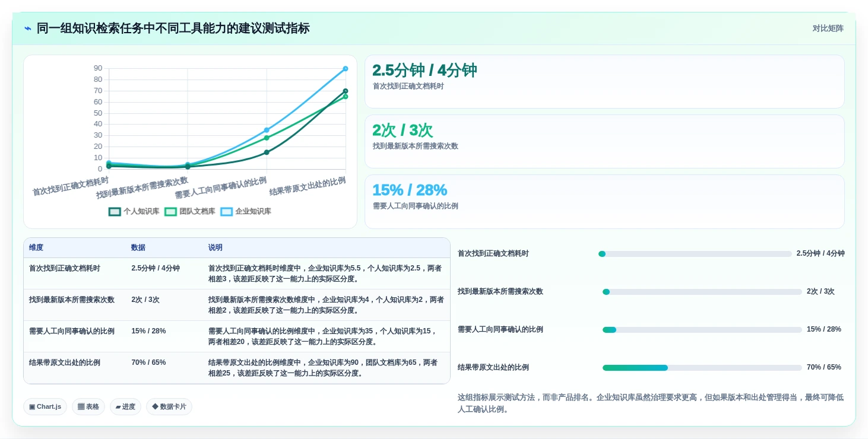Click the 表格 tag chip
Image resolution: width=868 pixels, height=439 pixels.
88,406
